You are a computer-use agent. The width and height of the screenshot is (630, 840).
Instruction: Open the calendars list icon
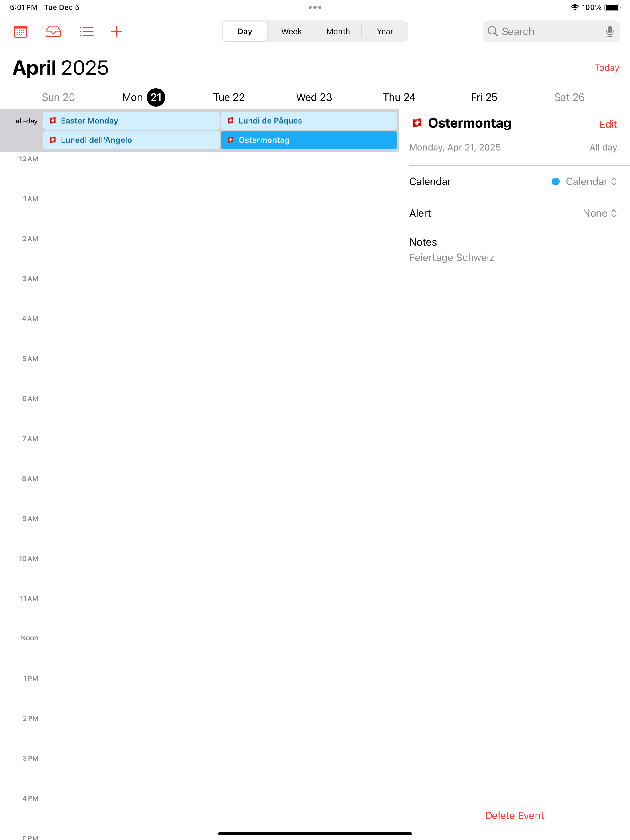tap(21, 32)
